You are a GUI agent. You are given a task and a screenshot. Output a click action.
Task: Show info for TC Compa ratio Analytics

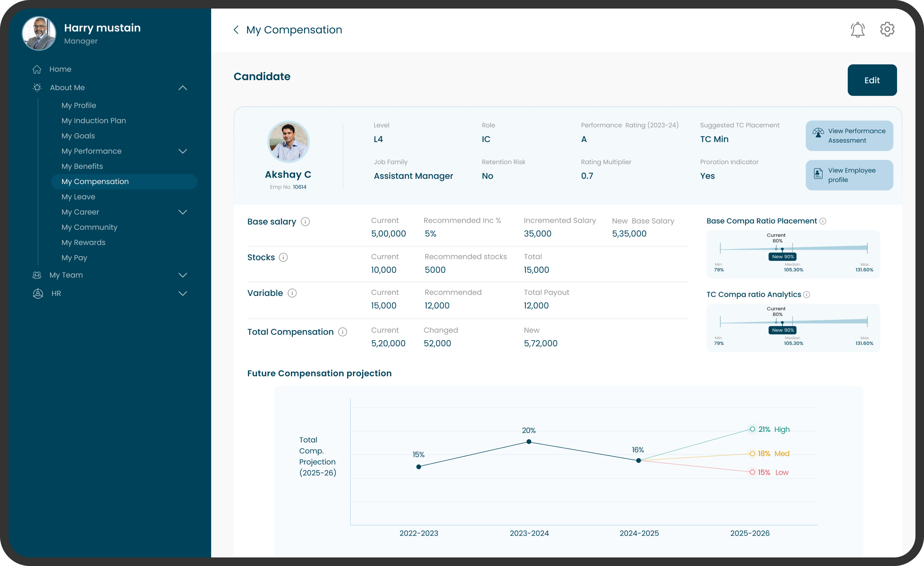[807, 295]
